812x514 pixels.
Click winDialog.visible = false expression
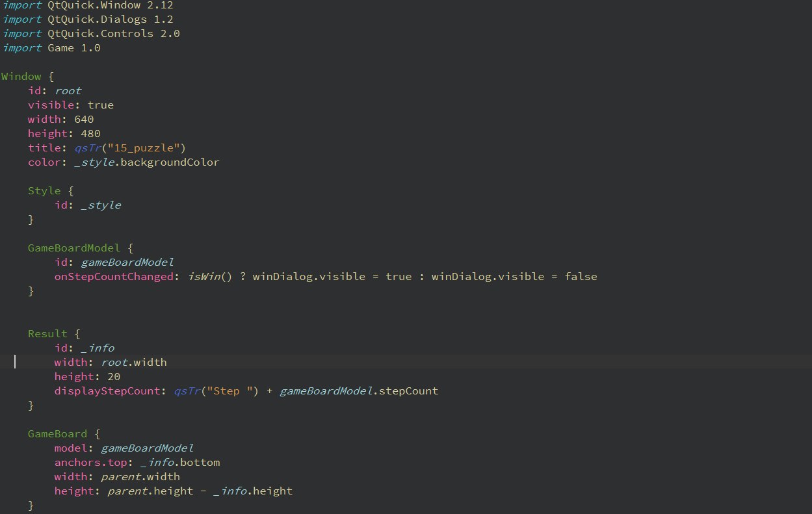coord(514,276)
